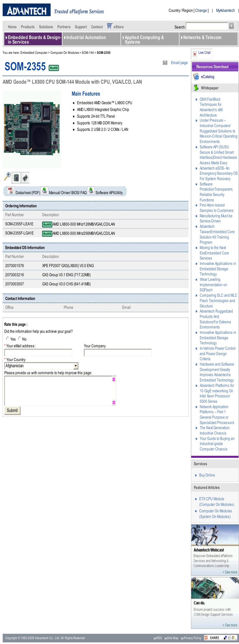Open ETX CPU Module featured article

(217, 502)
